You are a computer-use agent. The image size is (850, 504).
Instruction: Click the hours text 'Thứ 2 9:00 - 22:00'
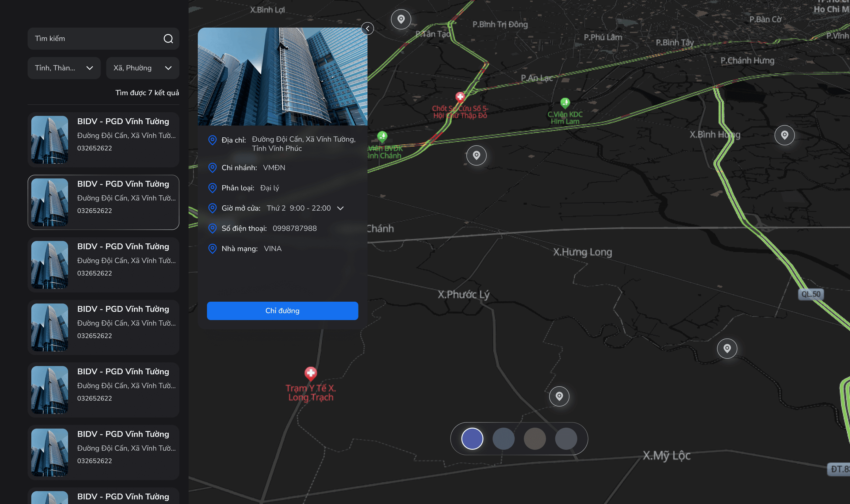tap(299, 208)
